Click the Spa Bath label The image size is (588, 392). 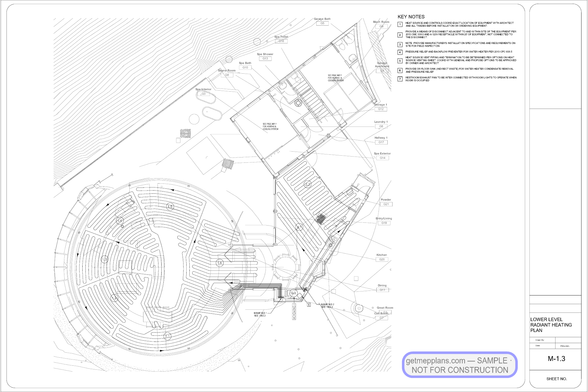tap(245, 63)
